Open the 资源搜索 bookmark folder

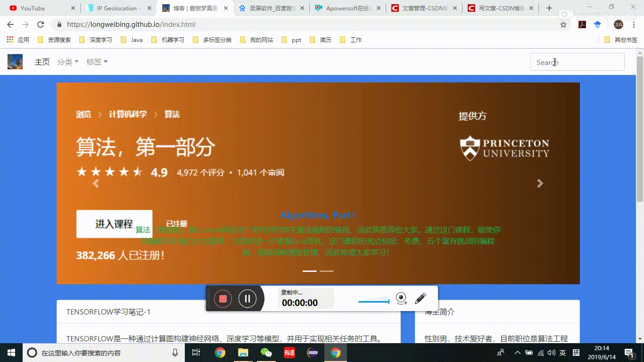pyautogui.click(x=54, y=40)
